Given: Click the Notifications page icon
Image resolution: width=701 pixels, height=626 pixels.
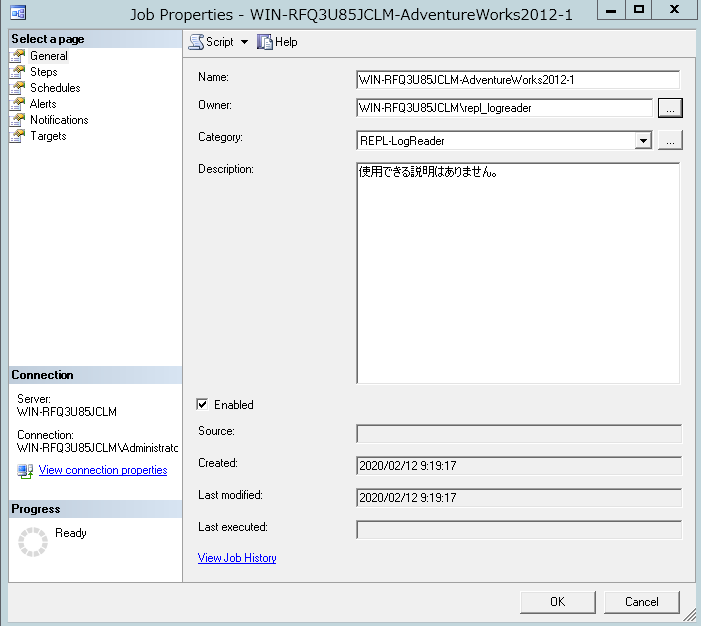Looking at the screenshot, I should [17, 120].
